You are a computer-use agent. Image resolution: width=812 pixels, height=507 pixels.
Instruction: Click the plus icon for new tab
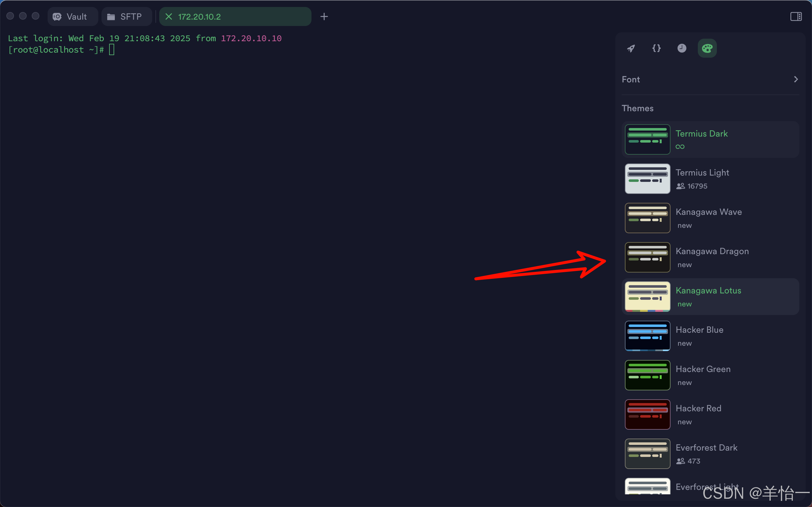tap(324, 16)
